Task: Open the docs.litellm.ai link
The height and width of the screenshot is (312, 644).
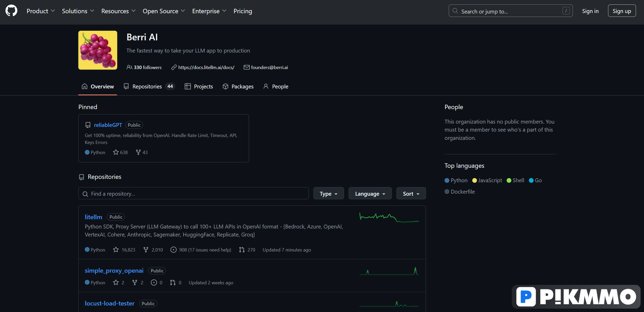Action: click(206, 67)
